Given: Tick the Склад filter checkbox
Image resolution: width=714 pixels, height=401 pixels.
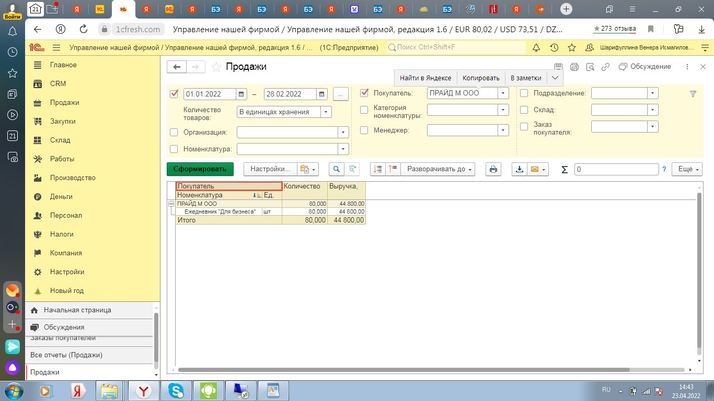Looking at the screenshot, I should [x=524, y=110].
